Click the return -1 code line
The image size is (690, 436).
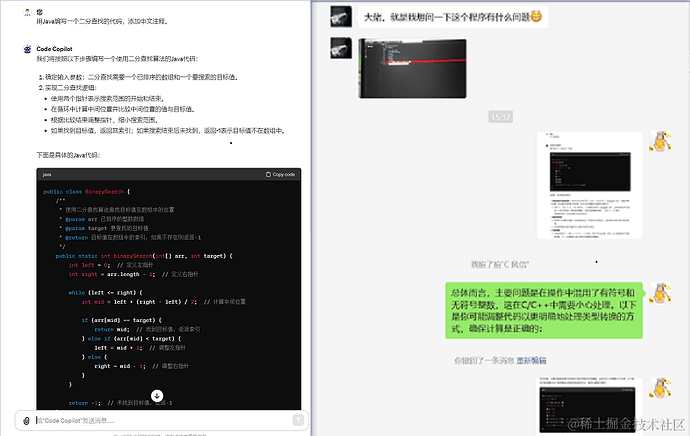point(120,403)
